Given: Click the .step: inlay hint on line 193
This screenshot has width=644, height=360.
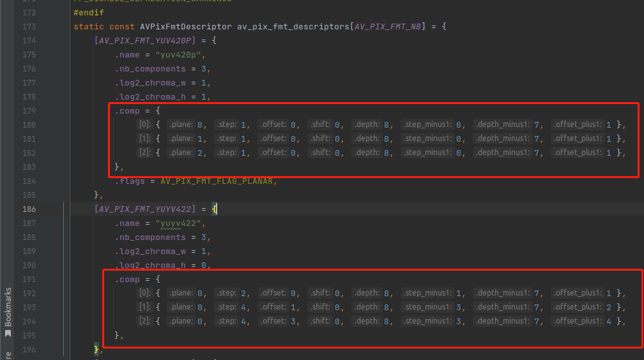Looking at the screenshot, I should pyautogui.click(x=227, y=308).
